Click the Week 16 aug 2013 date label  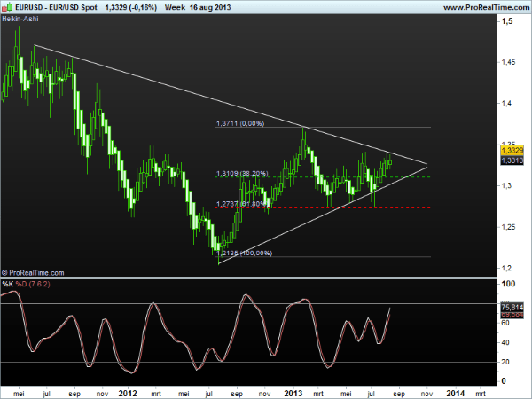(198, 7)
